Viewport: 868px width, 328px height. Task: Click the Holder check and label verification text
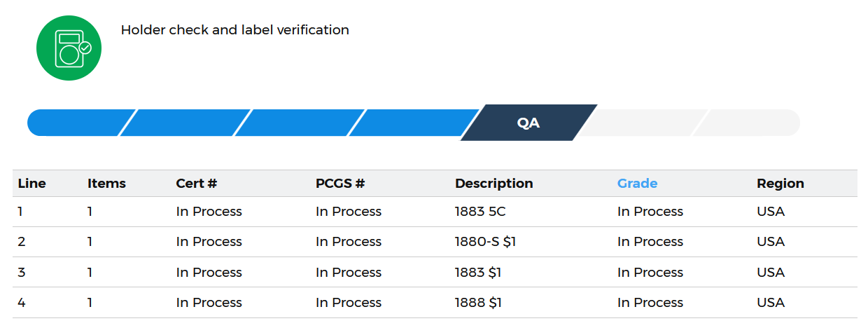tap(235, 30)
